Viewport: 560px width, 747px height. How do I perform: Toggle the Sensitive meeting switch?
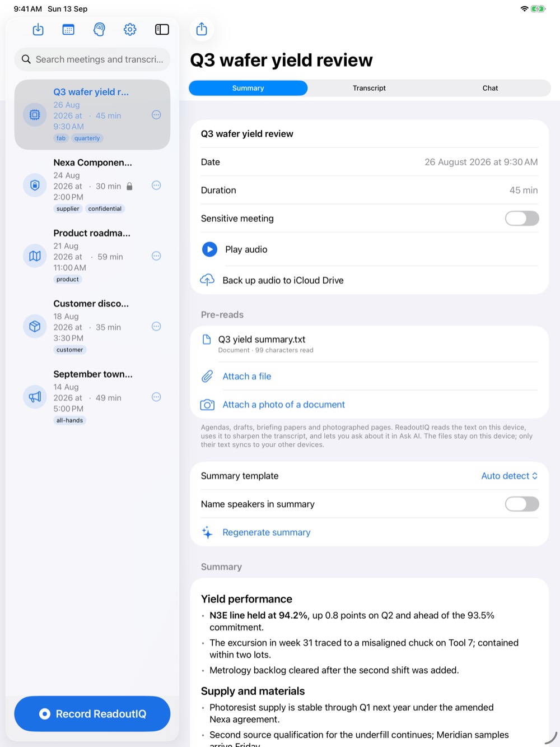pyautogui.click(x=522, y=219)
